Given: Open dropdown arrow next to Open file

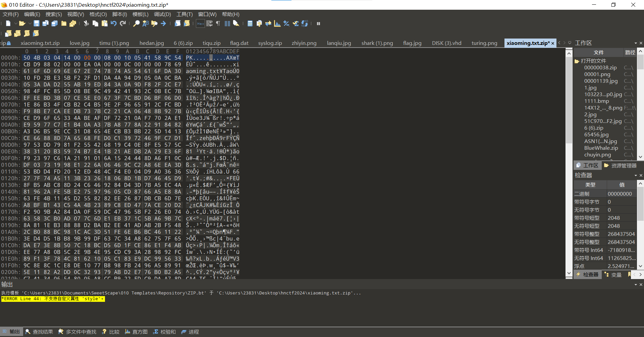Looking at the screenshot, I should (x=30, y=23).
